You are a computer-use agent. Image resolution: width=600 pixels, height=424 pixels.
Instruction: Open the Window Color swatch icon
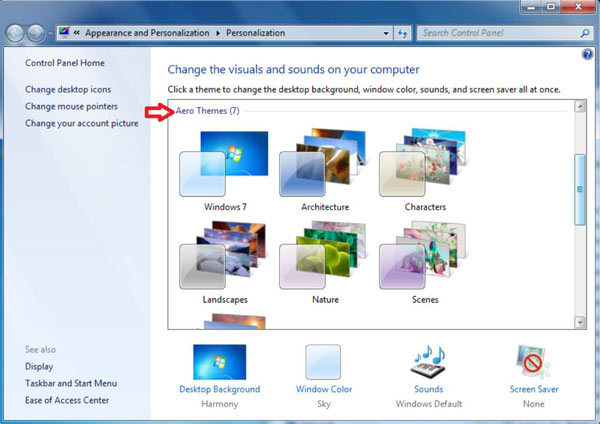323,362
